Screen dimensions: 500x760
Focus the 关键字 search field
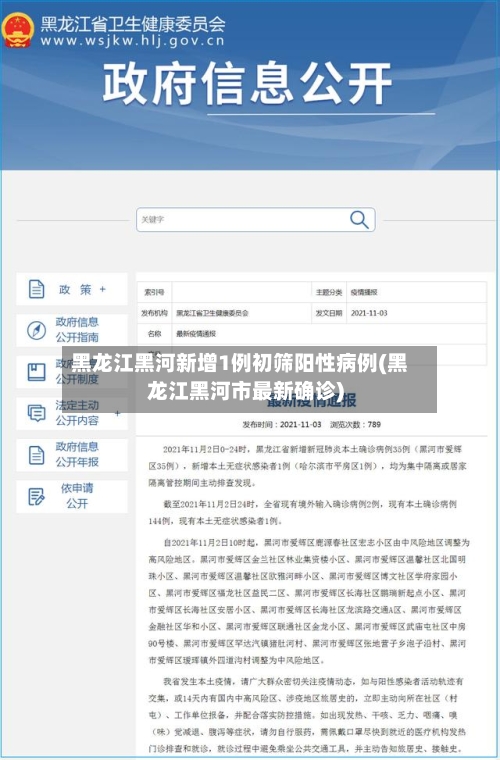coord(255,220)
